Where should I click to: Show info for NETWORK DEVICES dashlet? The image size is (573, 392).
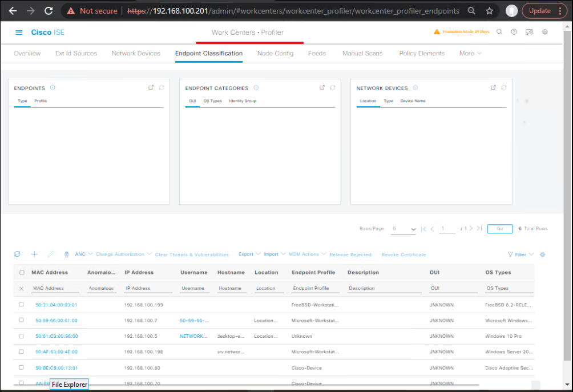415,88
